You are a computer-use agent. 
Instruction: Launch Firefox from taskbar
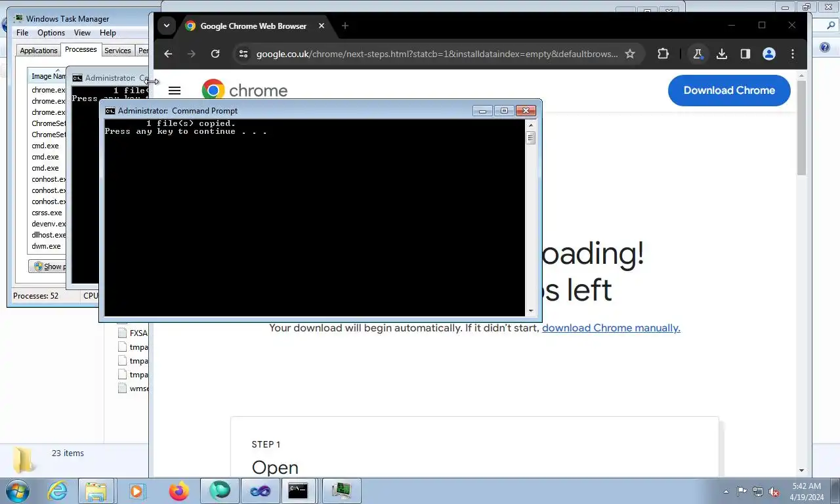pyautogui.click(x=178, y=491)
